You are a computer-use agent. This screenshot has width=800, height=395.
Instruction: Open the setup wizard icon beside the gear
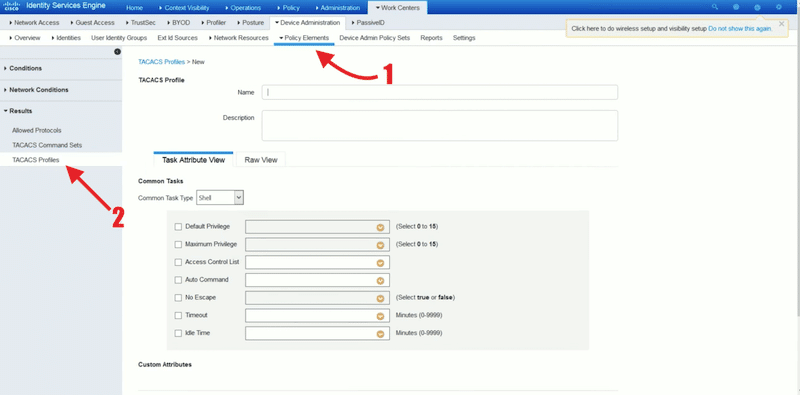tap(757, 7)
